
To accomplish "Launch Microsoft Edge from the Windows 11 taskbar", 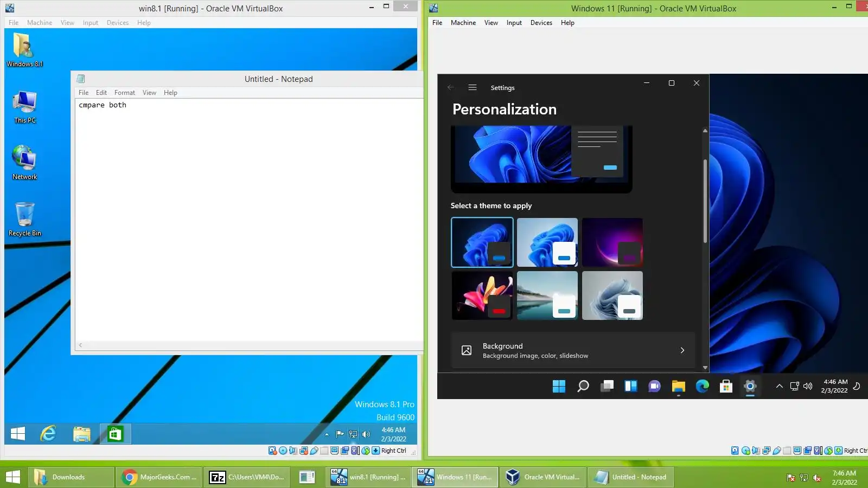I will click(x=703, y=386).
